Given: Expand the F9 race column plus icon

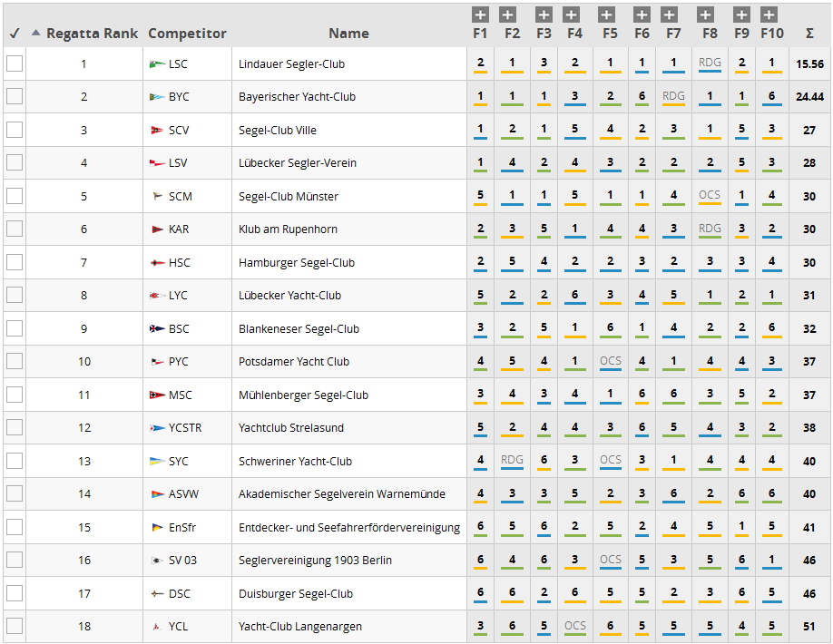Looking at the screenshot, I should [x=741, y=15].
